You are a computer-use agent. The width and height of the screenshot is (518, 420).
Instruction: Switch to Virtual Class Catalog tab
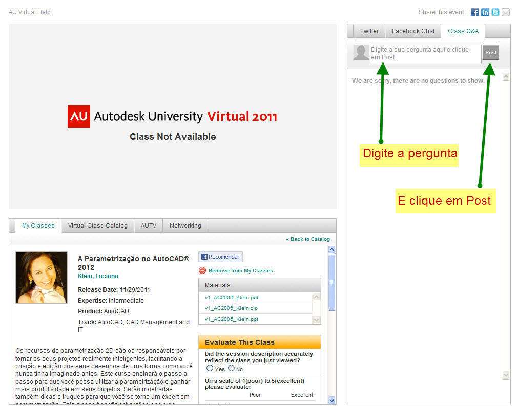(x=97, y=225)
